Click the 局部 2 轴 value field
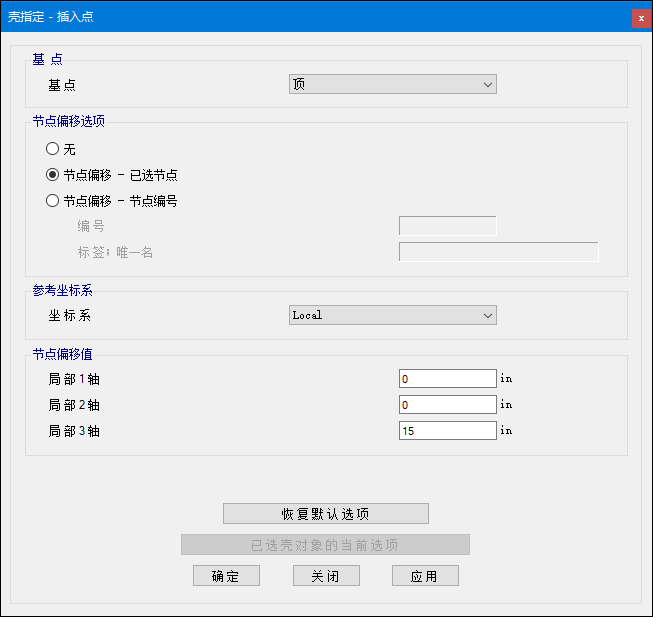 pos(447,405)
